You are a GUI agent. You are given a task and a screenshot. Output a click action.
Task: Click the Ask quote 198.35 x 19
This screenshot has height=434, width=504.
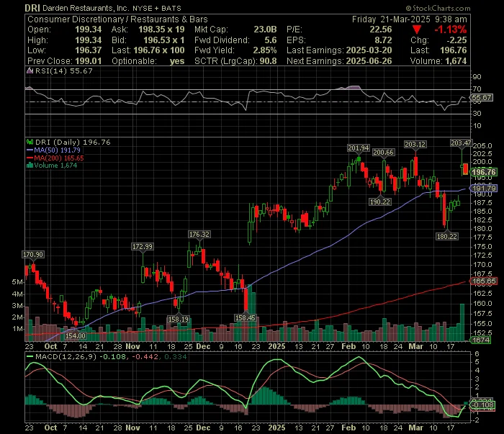pos(161,30)
